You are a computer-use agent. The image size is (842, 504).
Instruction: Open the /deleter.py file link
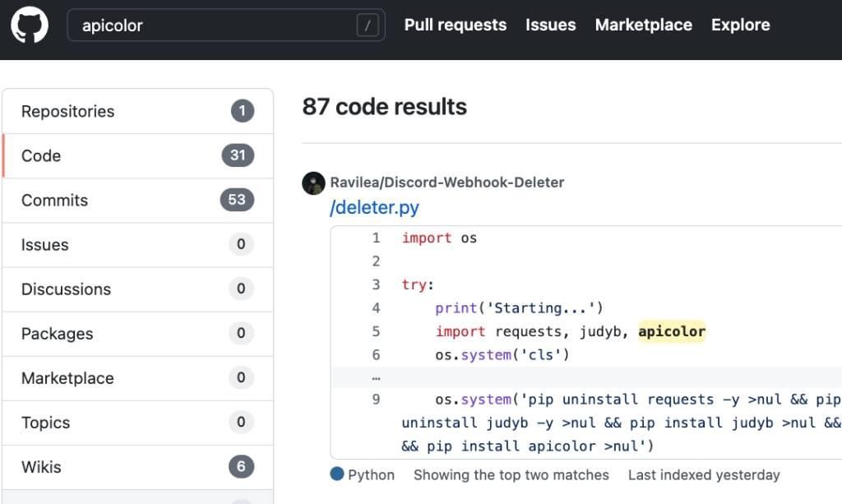(374, 207)
